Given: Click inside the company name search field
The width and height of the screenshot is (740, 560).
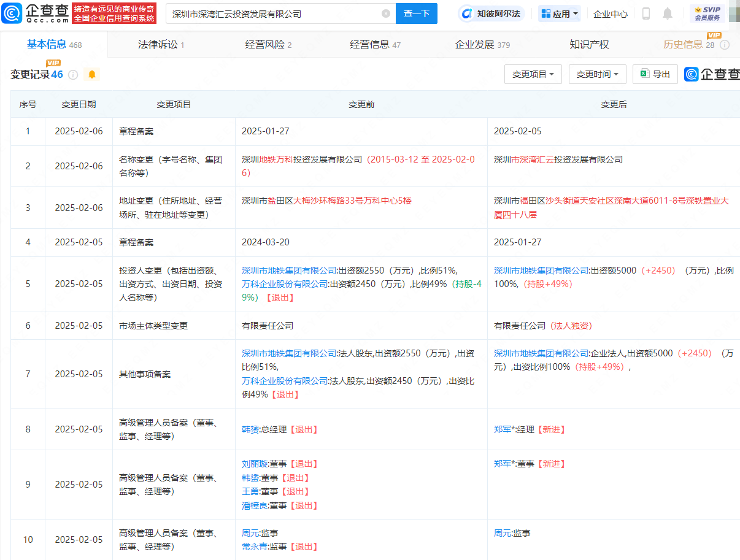Looking at the screenshot, I should click(270, 13).
